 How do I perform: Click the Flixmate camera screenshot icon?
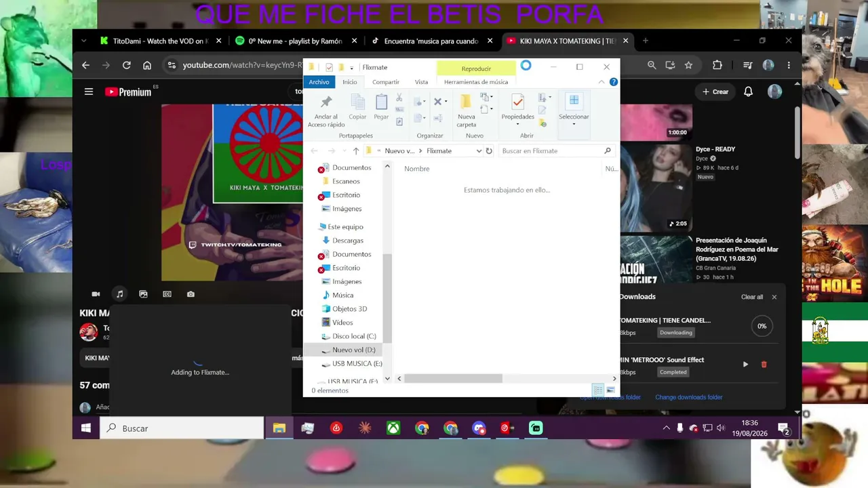(x=191, y=294)
